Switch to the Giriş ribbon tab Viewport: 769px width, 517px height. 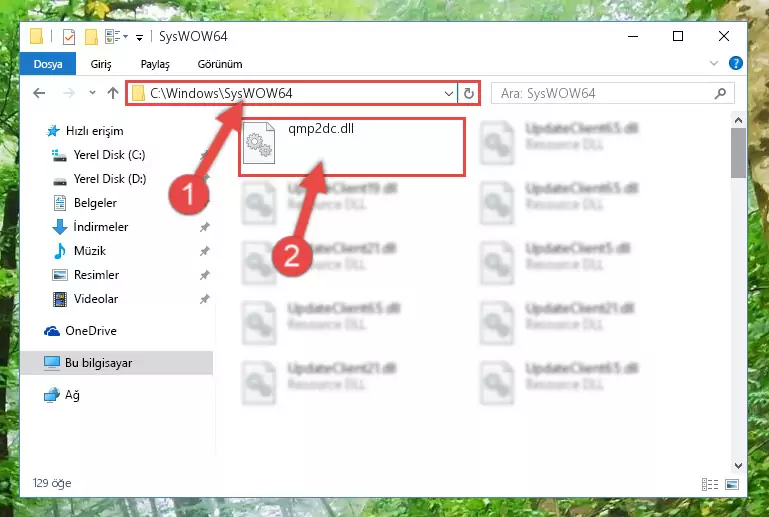click(x=101, y=64)
